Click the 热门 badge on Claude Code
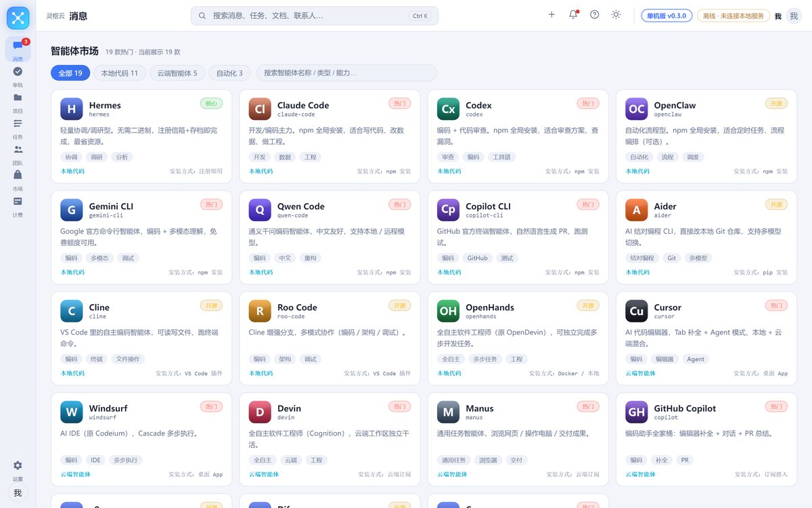Image resolution: width=812 pixels, height=508 pixels. [x=400, y=104]
